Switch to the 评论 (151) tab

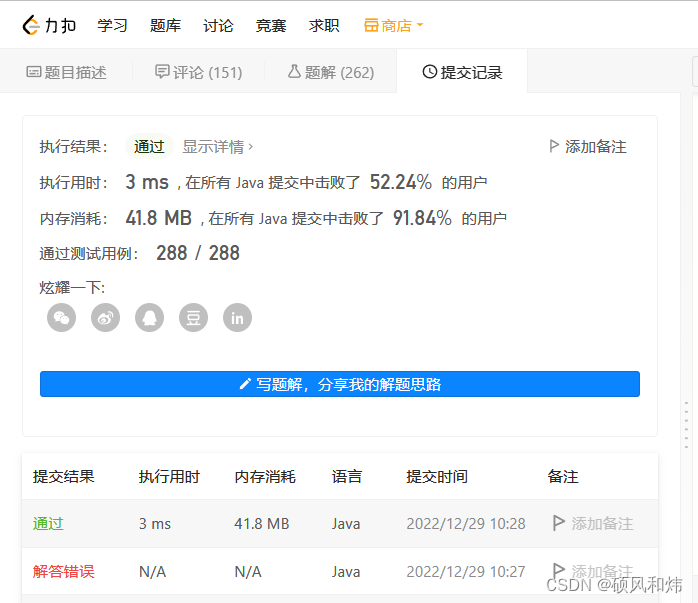(x=199, y=72)
